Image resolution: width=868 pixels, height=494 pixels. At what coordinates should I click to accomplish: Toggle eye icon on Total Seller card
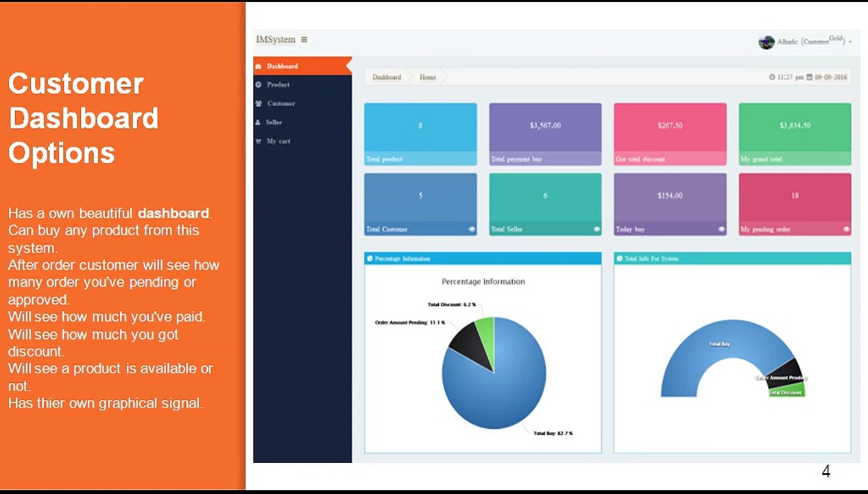[596, 229]
